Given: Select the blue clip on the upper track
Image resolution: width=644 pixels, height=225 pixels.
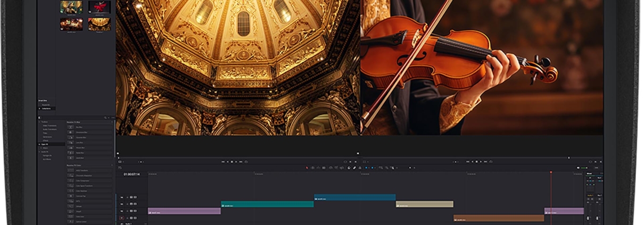Looking at the screenshot, I should click(x=355, y=197).
